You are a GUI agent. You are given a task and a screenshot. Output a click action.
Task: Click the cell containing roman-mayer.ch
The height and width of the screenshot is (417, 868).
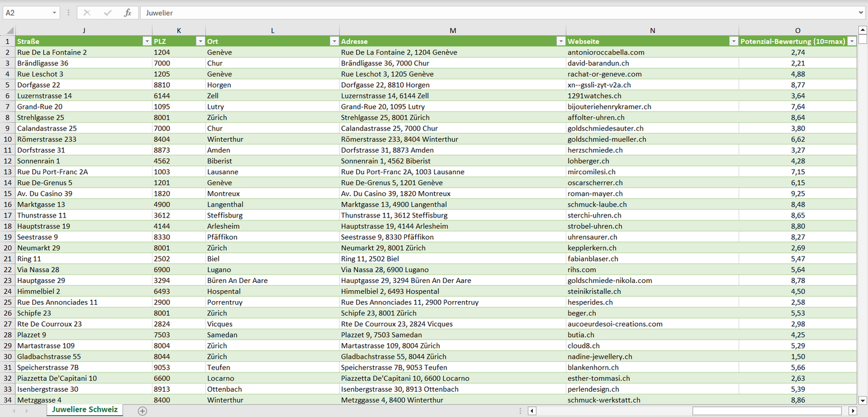595,193
